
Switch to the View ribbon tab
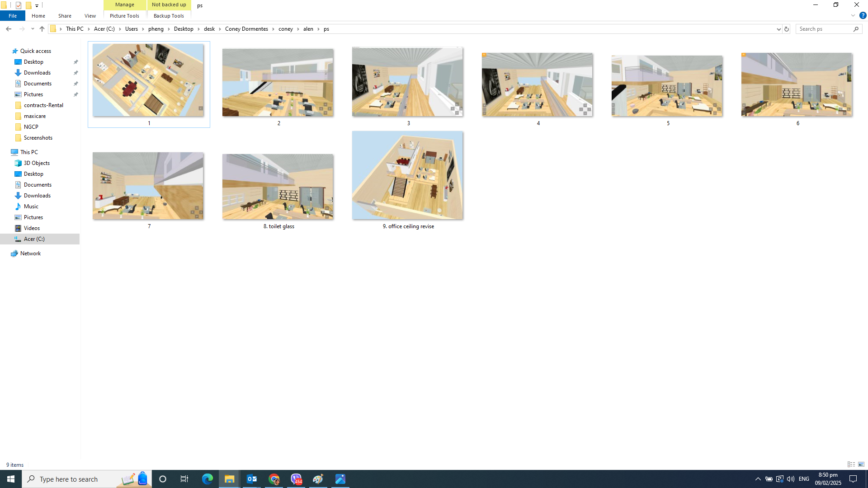(x=90, y=15)
